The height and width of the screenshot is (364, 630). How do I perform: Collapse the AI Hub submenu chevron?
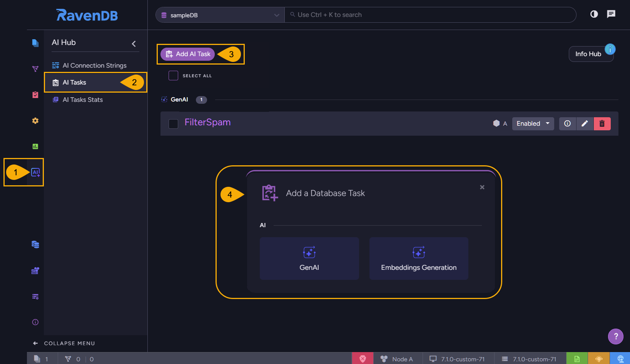coord(134,44)
